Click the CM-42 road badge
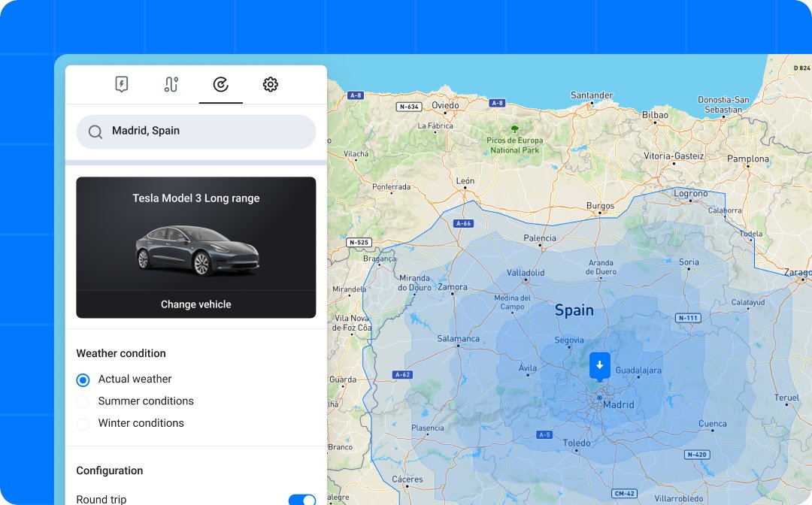812x505 pixels. coord(625,494)
